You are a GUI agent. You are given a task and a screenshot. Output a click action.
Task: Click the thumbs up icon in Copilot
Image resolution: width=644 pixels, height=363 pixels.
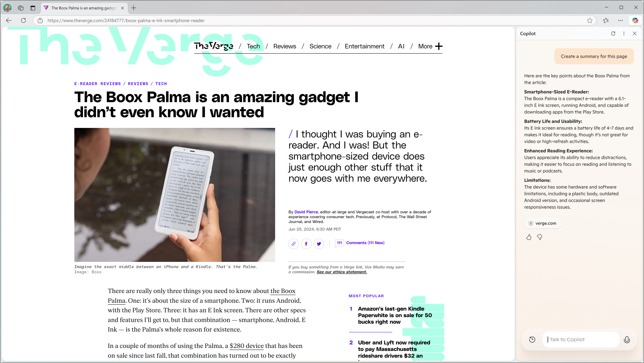529,237
